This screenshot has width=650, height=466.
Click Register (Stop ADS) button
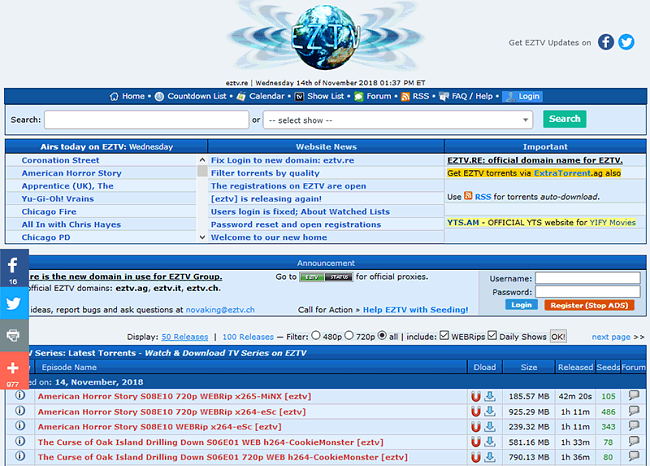pos(589,305)
